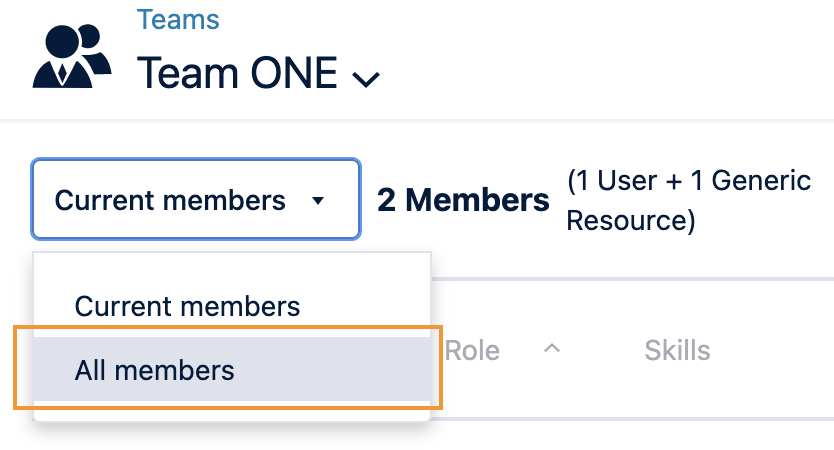This screenshot has width=834, height=450.
Task: Click the 2 Members count label
Action: pyautogui.click(x=463, y=201)
